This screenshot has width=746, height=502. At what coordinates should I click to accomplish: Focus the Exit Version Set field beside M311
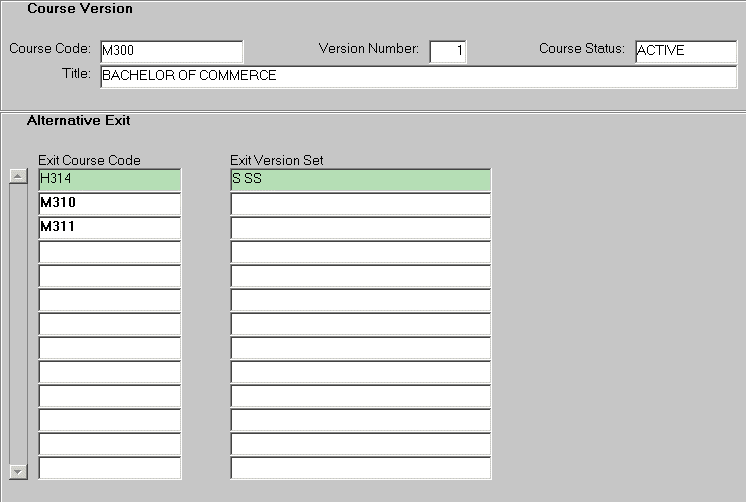pos(360,228)
